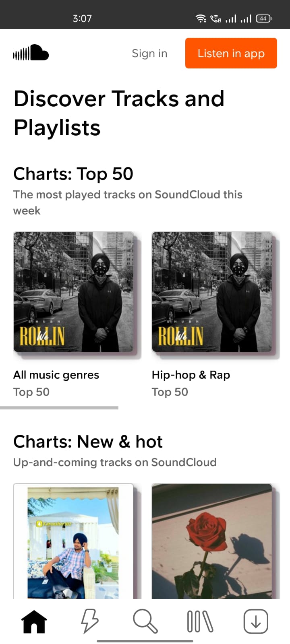Open the Home tab icon

coord(34,621)
